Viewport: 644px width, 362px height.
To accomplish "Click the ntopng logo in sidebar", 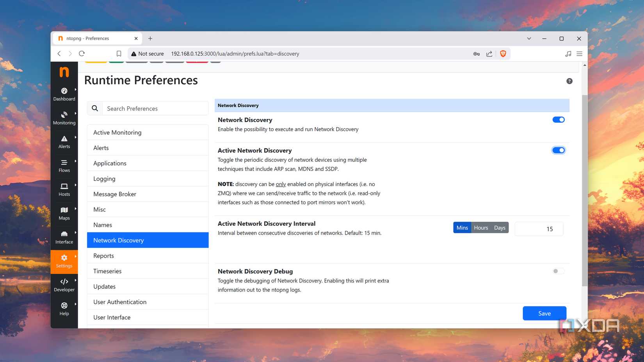I will tap(64, 72).
